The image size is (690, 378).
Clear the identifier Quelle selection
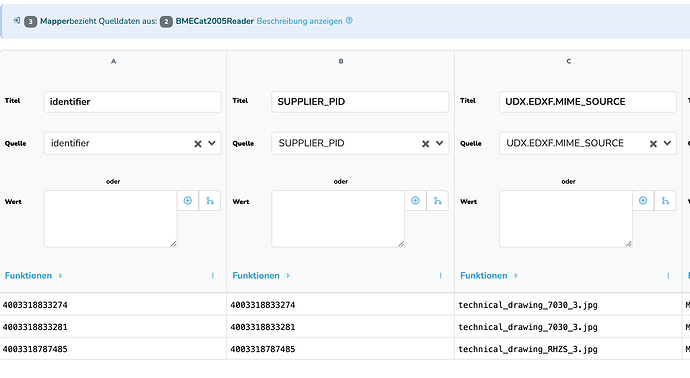(198, 143)
